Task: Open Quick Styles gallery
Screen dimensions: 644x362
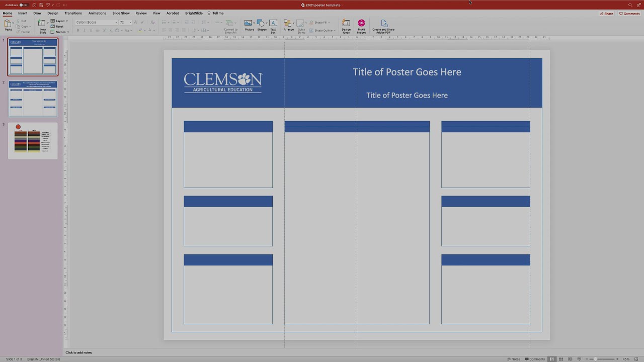Action: 301,27
